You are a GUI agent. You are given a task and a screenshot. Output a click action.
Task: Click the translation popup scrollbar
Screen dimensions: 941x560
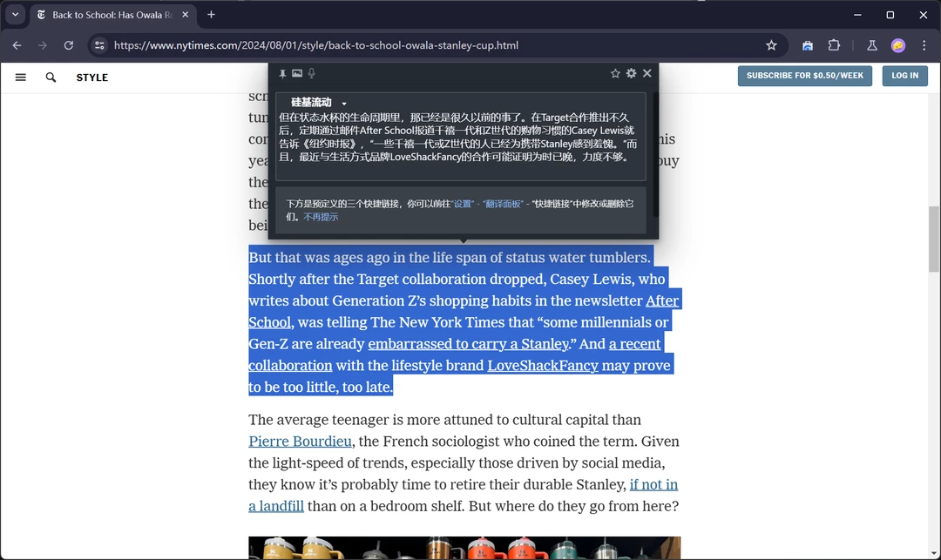[656, 155]
